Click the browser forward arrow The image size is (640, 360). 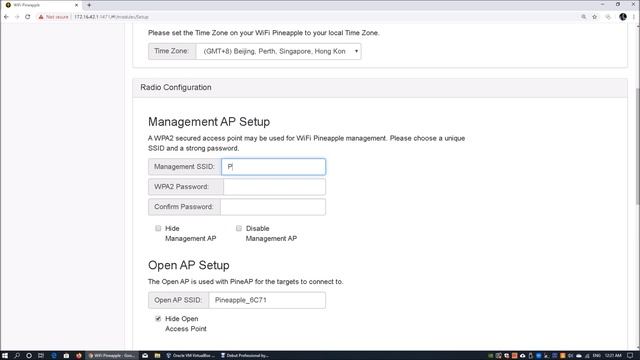(x=17, y=17)
